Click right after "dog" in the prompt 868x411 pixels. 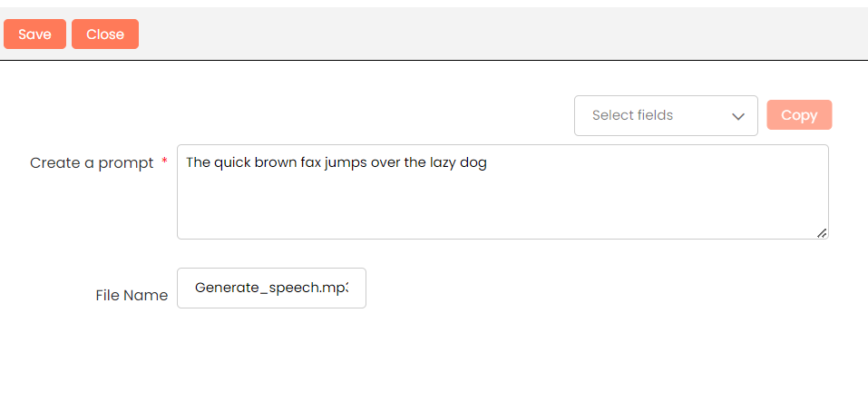488,163
